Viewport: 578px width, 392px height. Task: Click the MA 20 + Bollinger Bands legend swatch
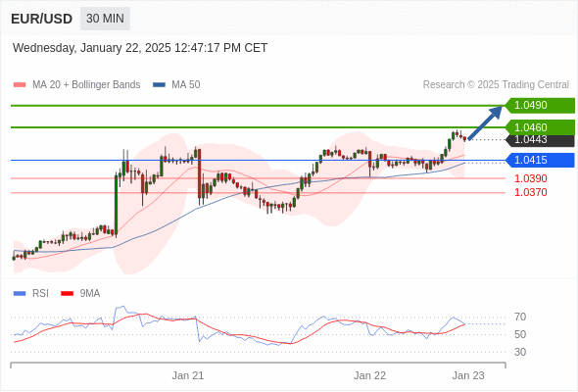20,85
